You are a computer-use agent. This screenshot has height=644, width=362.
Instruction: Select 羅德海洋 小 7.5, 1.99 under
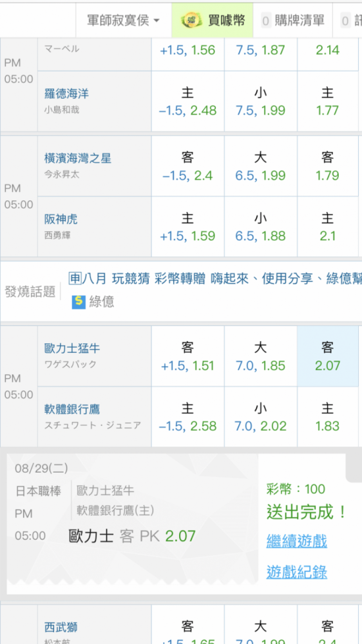pyautogui.click(x=260, y=102)
